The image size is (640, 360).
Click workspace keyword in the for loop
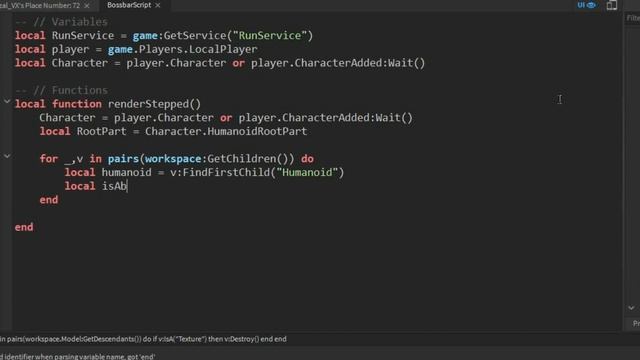(173, 159)
